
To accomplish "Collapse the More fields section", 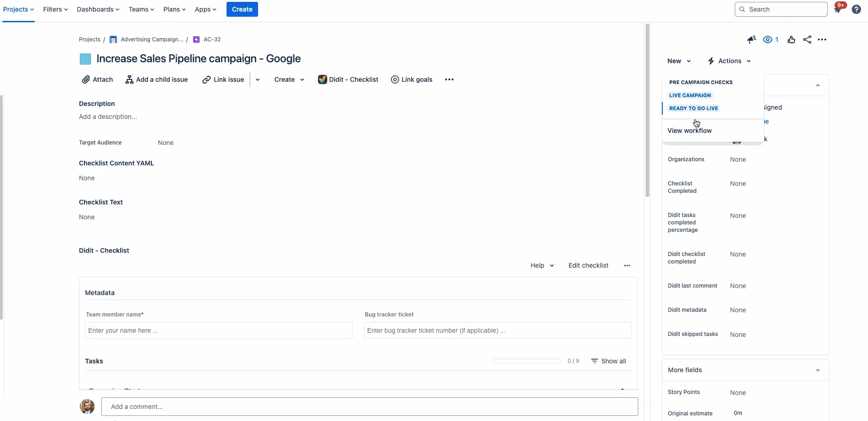I will pyautogui.click(x=818, y=370).
